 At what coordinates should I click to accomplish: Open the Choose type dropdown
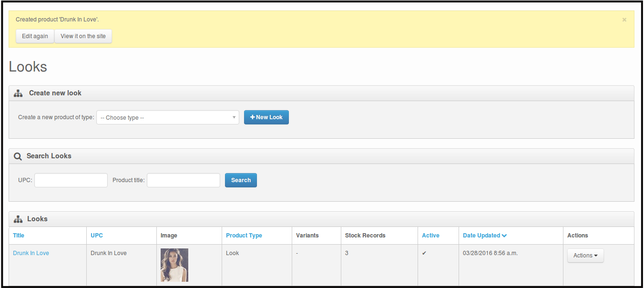pyautogui.click(x=168, y=117)
